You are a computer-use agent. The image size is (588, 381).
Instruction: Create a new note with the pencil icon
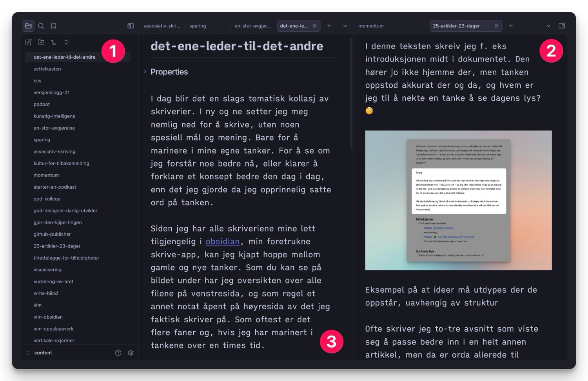29,42
